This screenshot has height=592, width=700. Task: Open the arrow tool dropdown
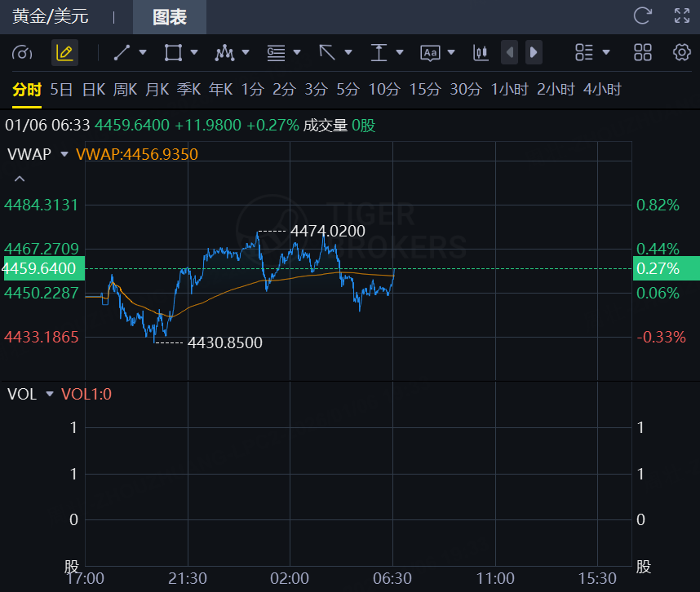pos(348,53)
